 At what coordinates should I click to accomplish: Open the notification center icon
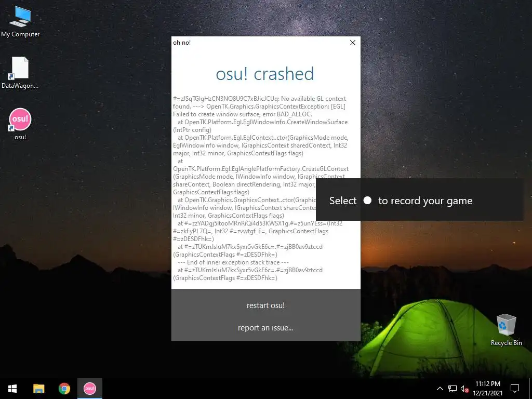pos(515,389)
